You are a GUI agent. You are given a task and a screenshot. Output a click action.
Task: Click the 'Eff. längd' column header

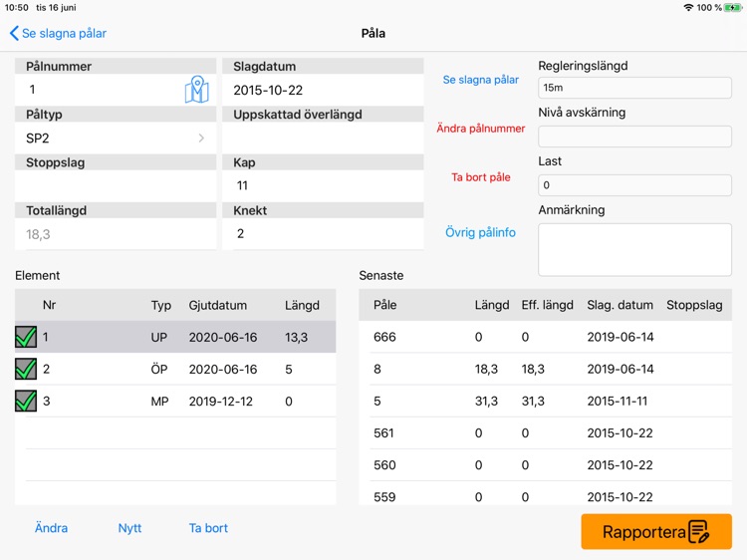point(548,305)
